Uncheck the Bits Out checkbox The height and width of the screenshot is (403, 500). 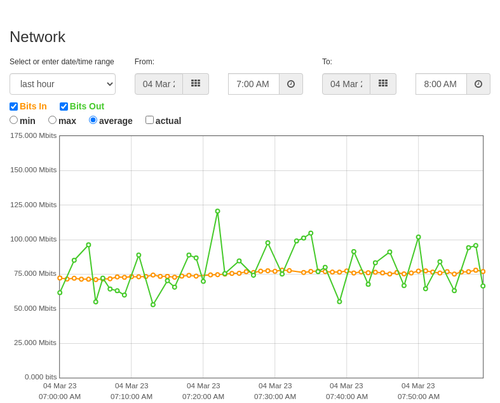click(x=64, y=107)
